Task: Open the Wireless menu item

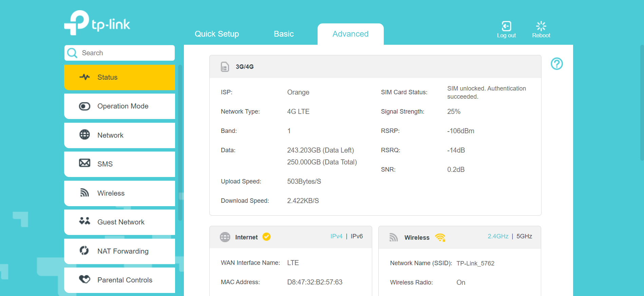Action: tap(119, 193)
